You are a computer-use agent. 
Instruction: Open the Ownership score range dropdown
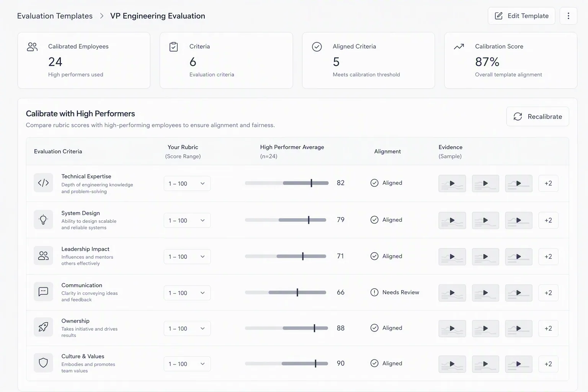pos(187,328)
